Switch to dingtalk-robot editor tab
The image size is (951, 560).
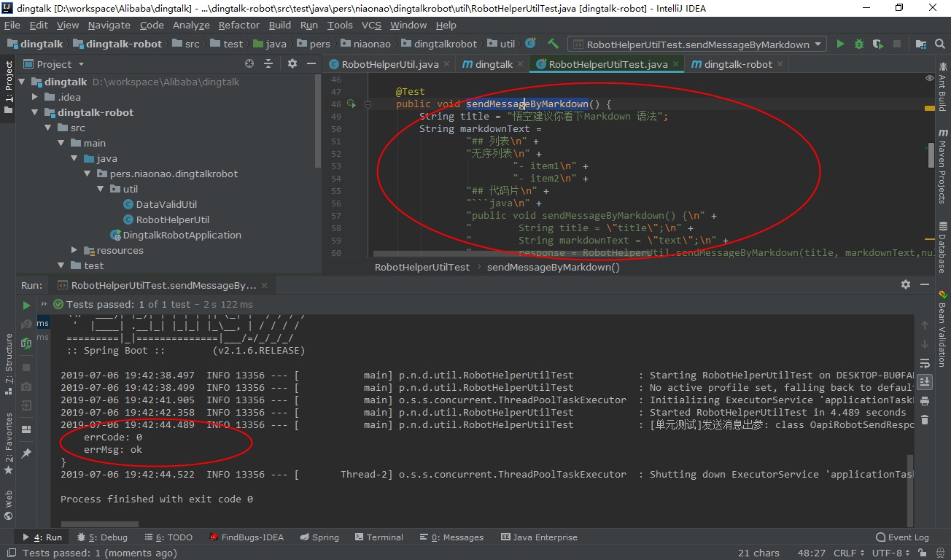pos(738,64)
